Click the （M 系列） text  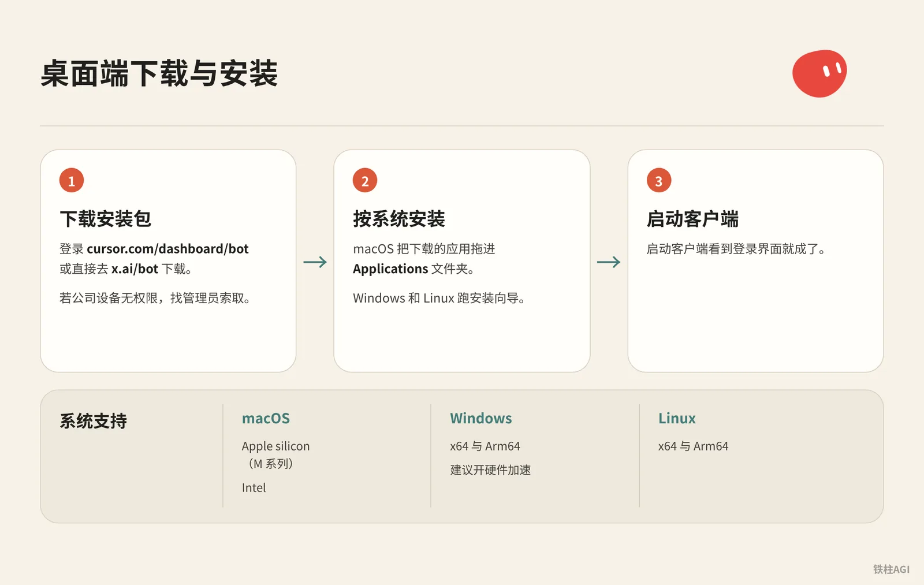click(270, 464)
